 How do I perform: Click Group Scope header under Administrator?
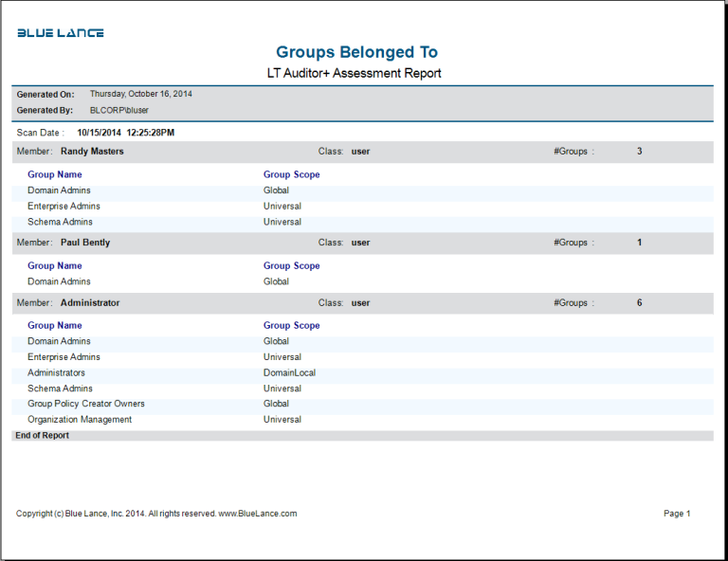click(x=291, y=325)
